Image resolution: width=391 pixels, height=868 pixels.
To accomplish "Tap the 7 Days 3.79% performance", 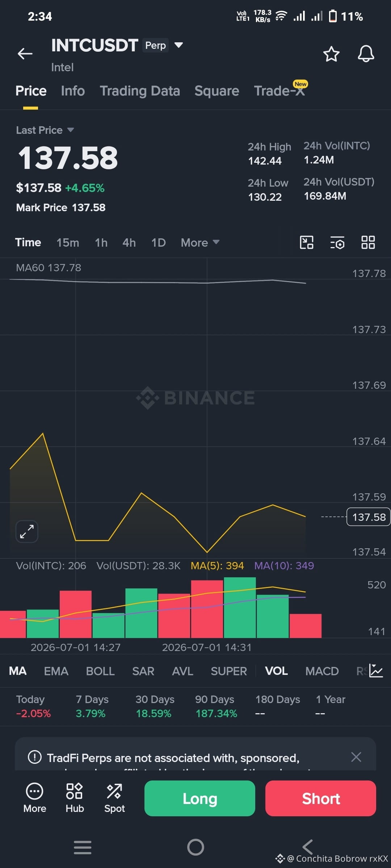I will [x=92, y=706].
